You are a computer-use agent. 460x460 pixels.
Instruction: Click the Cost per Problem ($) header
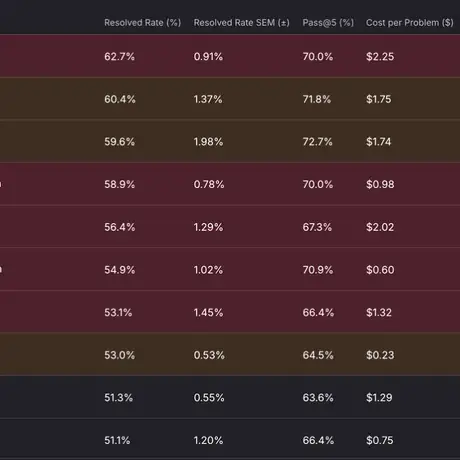click(409, 23)
